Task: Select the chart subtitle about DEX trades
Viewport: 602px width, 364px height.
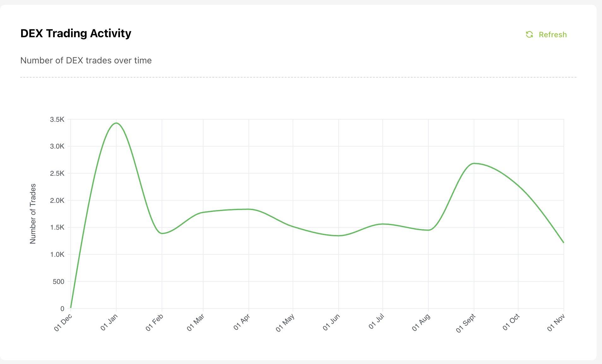Action: [86, 60]
